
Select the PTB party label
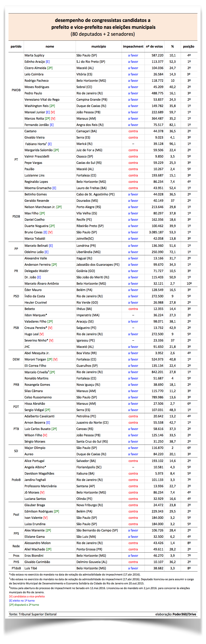click(16, 429)
